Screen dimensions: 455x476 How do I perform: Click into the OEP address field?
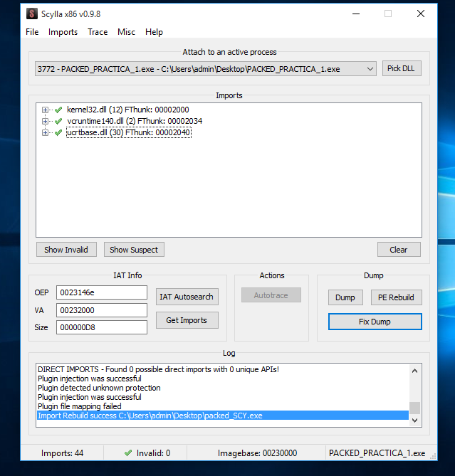[x=101, y=293]
